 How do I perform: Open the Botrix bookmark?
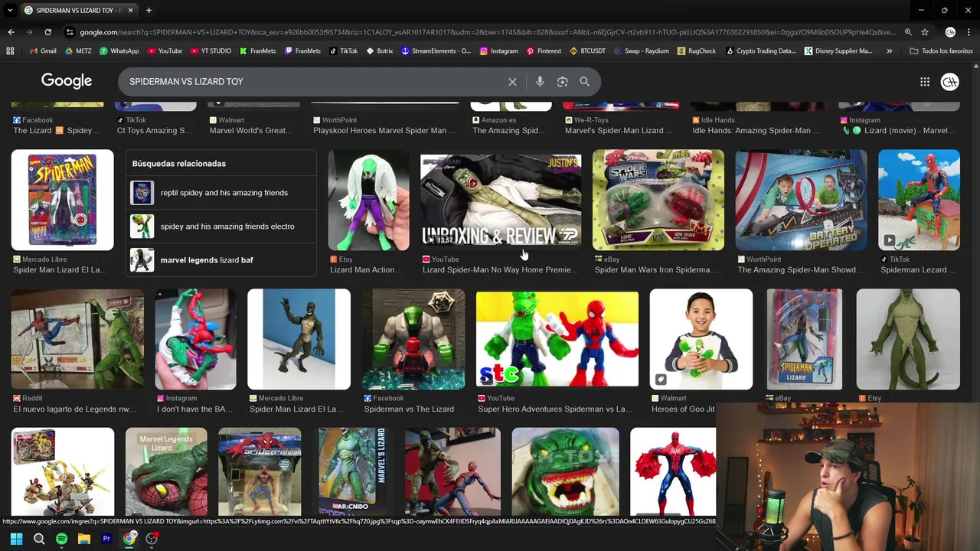[380, 51]
